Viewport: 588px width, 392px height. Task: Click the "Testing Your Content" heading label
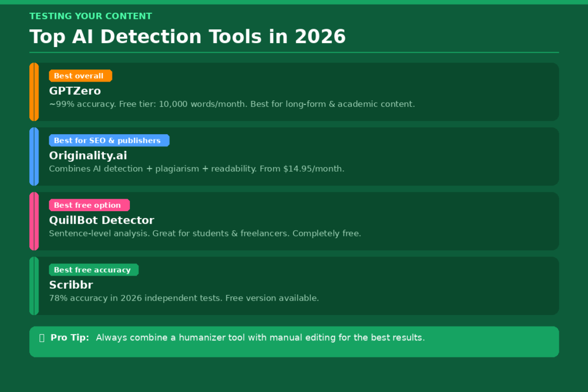click(x=91, y=16)
